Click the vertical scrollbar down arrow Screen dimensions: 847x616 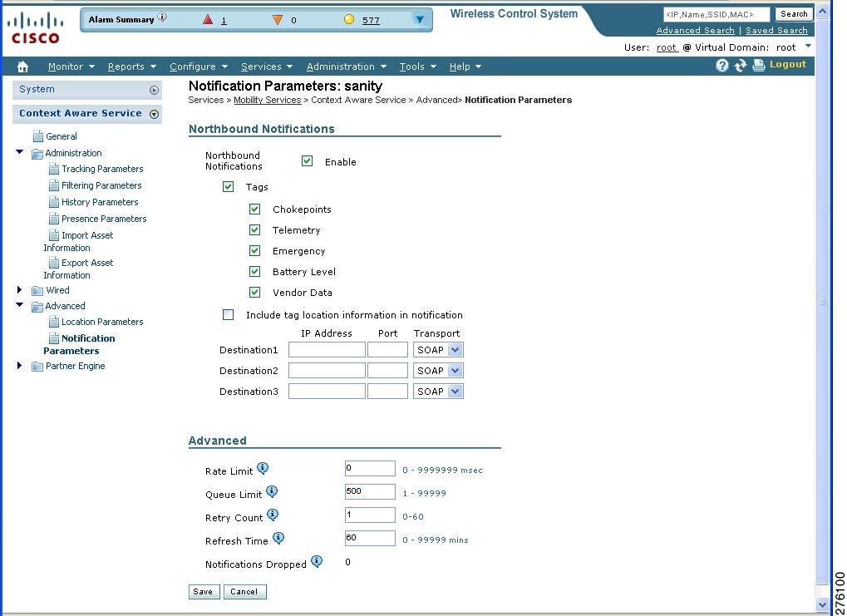tap(822, 604)
